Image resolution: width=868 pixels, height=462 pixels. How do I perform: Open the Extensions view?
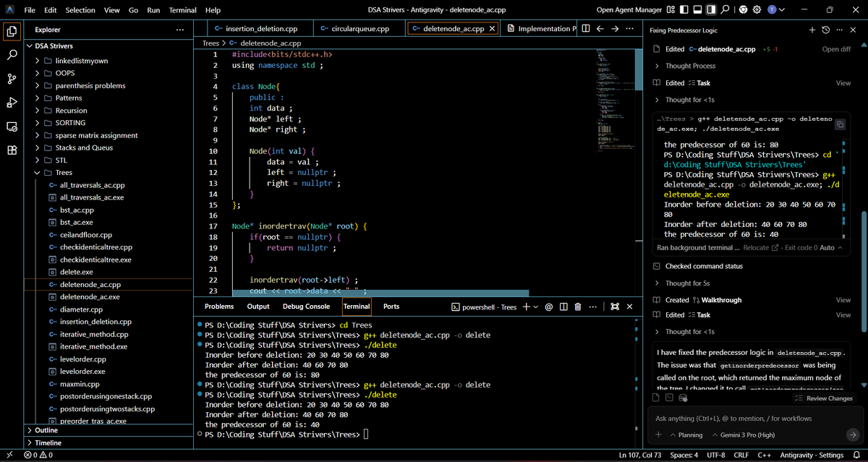coord(12,150)
